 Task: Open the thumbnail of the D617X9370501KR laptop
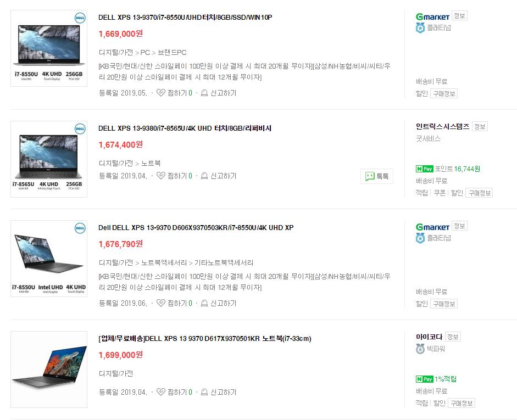coord(49,369)
